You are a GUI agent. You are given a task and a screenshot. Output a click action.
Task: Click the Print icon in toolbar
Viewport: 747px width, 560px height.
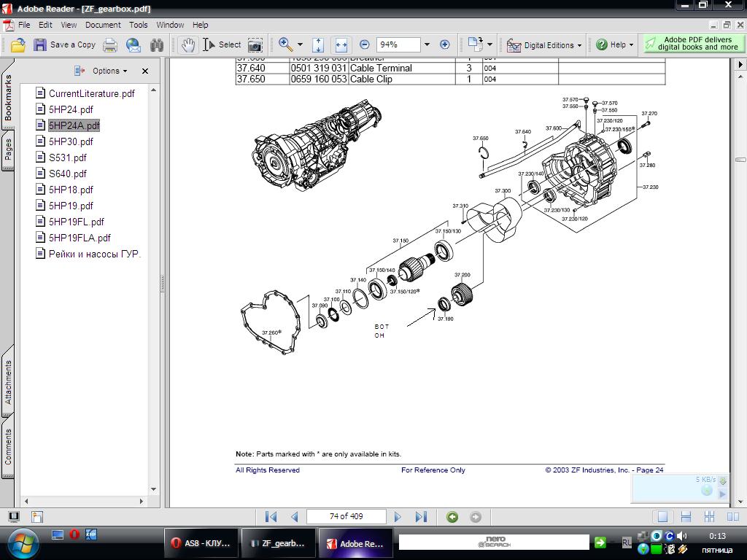(x=110, y=44)
